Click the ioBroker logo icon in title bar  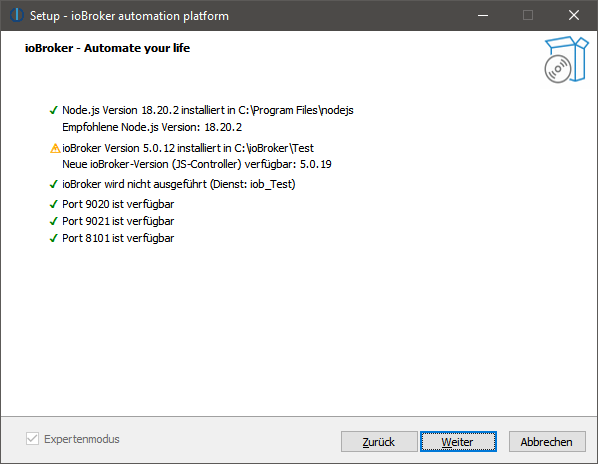[x=17, y=15]
